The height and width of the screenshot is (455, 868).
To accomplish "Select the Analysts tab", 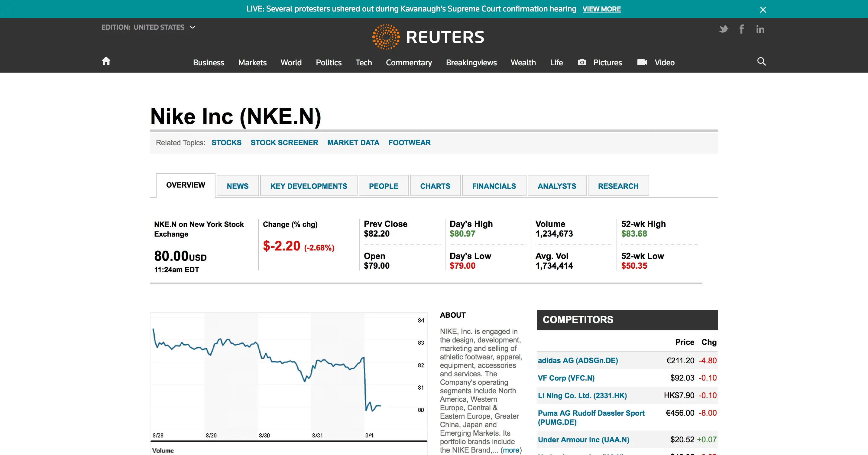I will click(x=557, y=186).
